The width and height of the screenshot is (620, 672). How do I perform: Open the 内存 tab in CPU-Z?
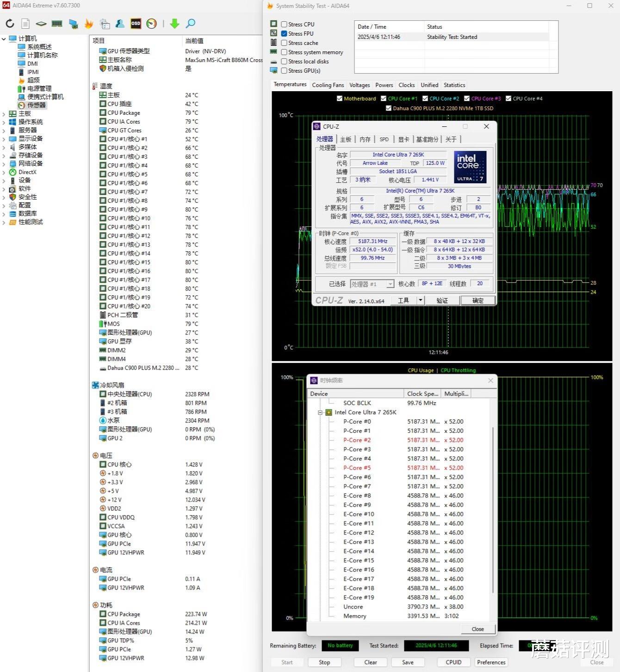(365, 139)
